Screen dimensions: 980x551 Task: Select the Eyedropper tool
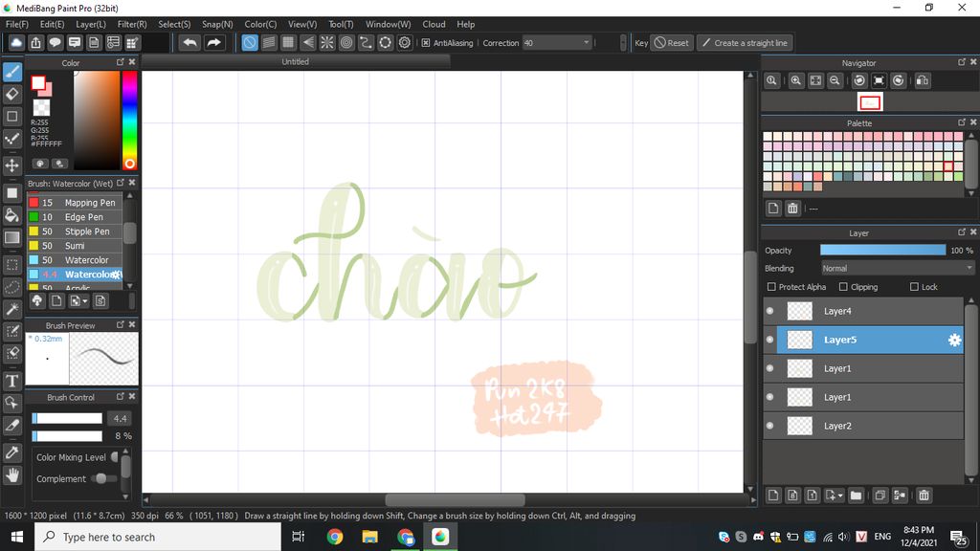(x=11, y=452)
